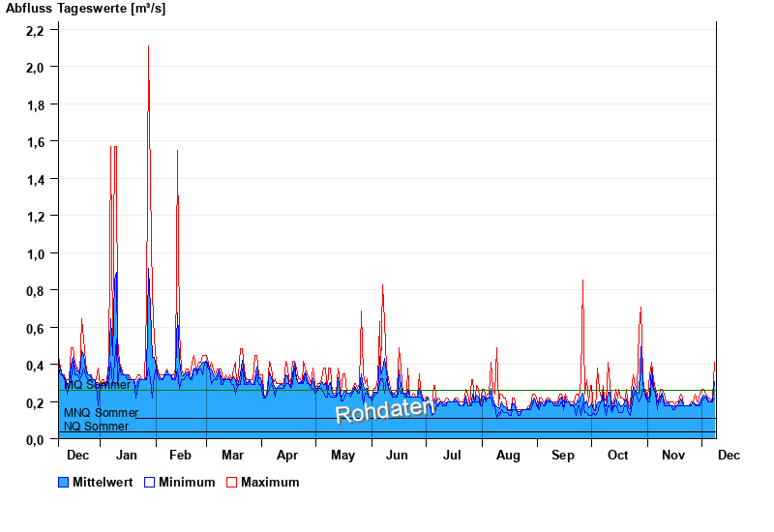Click the MQ Sommer line label

pos(97,385)
